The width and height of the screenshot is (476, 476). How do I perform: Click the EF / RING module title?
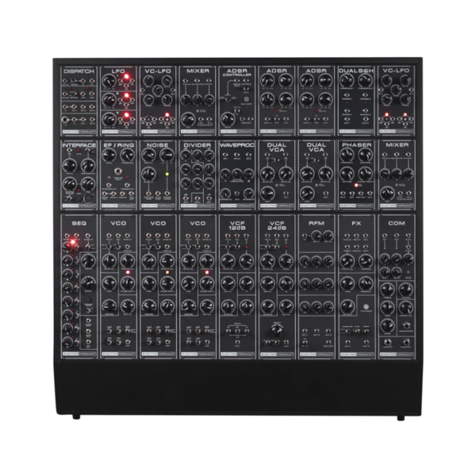[x=118, y=145]
